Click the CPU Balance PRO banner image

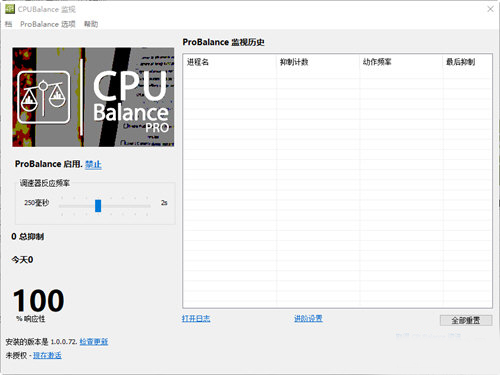click(93, 97)
